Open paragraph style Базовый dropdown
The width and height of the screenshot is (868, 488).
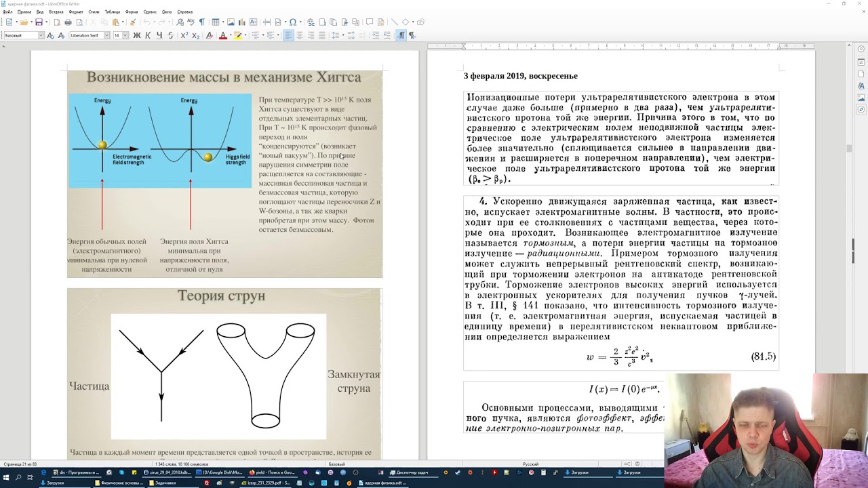coord(41,35)
